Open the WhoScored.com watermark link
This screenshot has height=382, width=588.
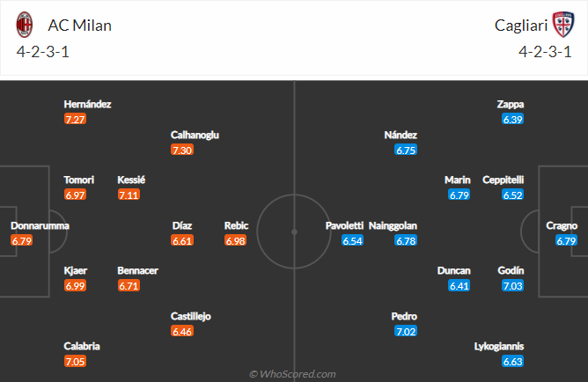click(294, 374)
